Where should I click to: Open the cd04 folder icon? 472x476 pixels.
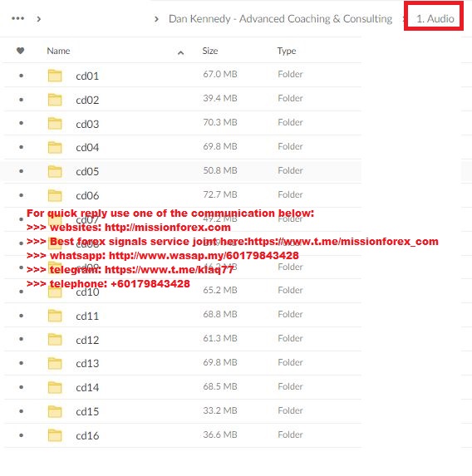tap(55, 148)
